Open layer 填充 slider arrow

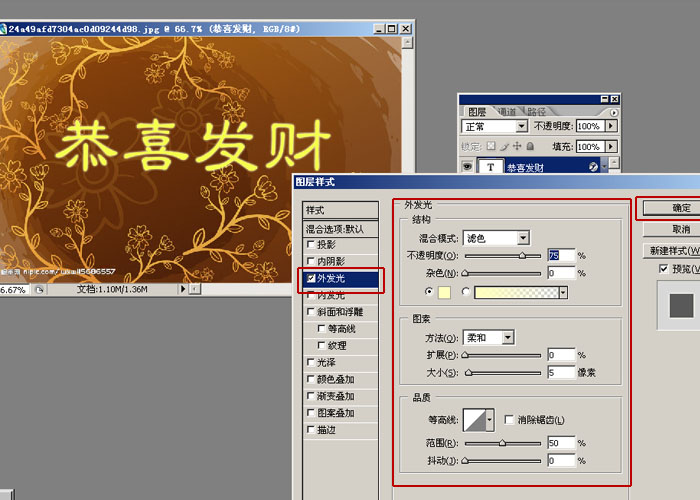pos(611,146)
